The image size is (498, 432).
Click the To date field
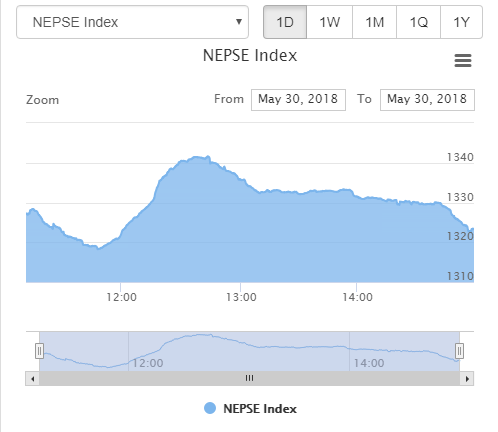click(427, 100)
